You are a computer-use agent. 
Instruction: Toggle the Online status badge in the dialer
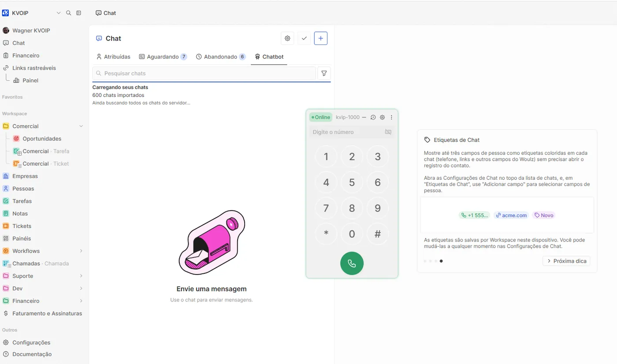click(321, 117)
